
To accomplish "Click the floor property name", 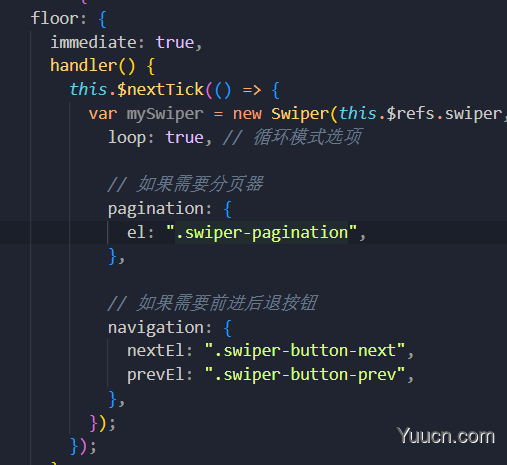I will pos(55,18).
